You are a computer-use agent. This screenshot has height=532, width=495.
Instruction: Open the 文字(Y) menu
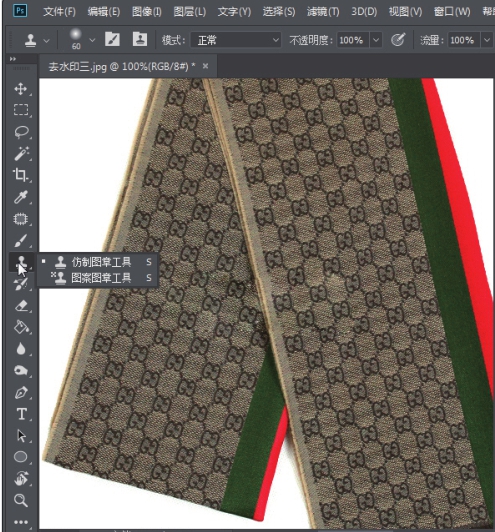(x=234, y=12)
